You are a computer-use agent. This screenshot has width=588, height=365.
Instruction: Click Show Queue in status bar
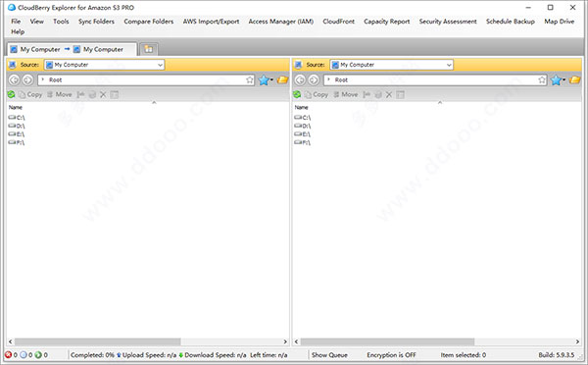point(329,355)
